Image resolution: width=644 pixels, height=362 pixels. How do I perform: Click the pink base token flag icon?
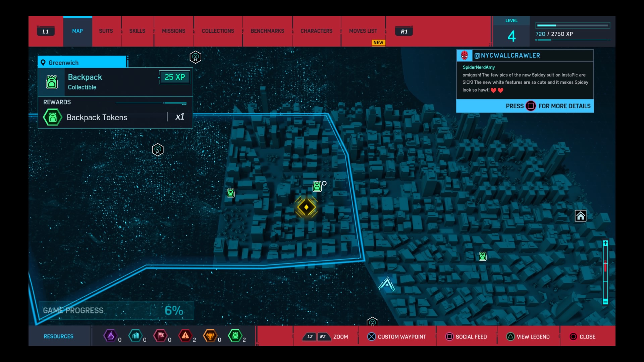[160, 336]
